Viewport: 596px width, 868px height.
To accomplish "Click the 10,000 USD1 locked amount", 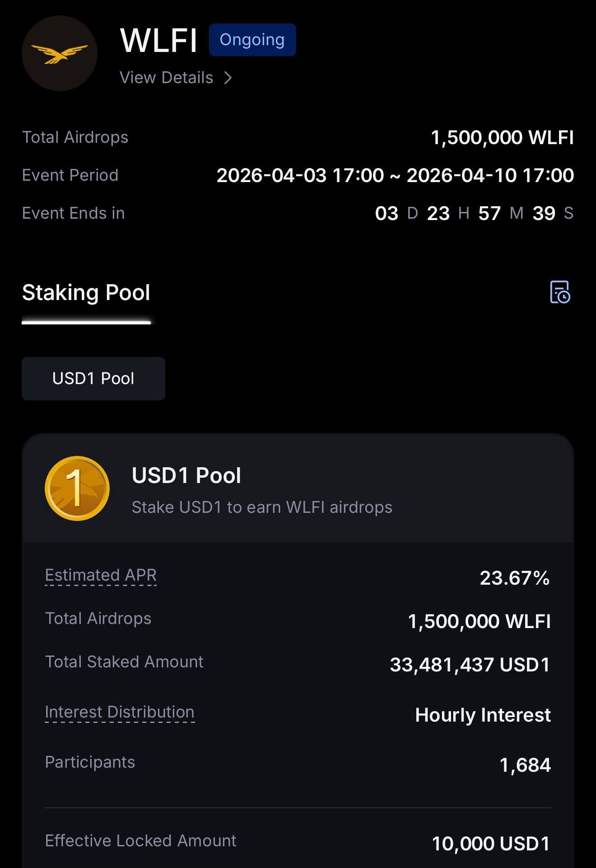I will click(491, 844).
